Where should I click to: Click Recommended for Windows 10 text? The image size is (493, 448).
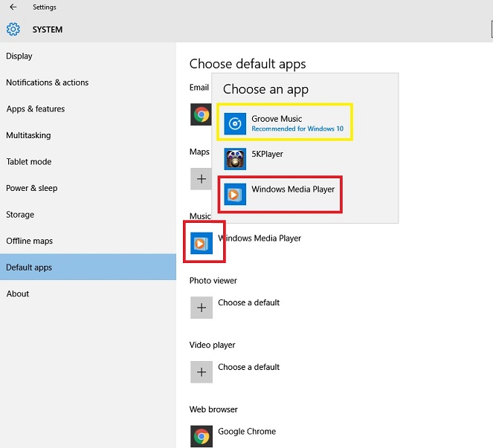[297, 129]
